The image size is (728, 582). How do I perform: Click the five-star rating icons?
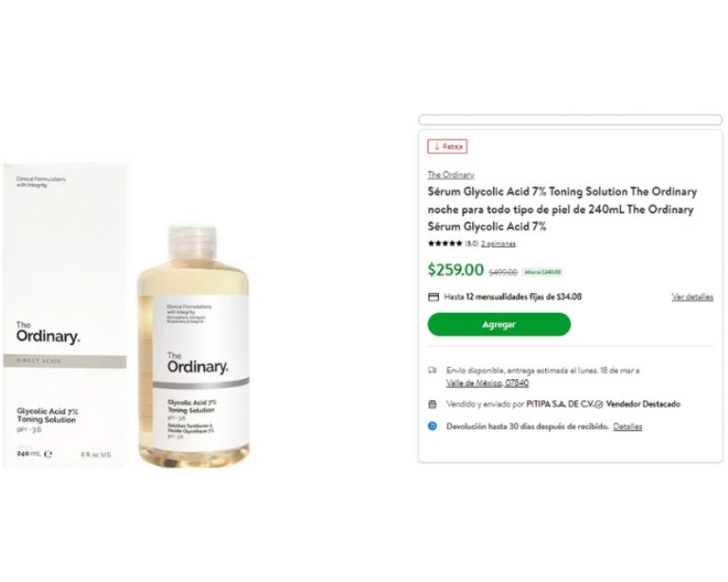445,244
